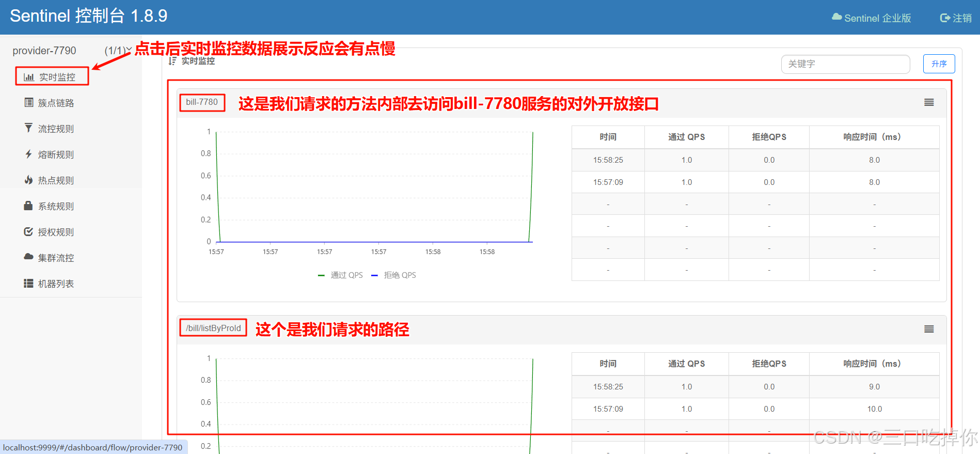Click 15:58:25 cell in /bill/listByProId table
This screenshot has height=454, width=980.
pyautogui.click(x=608, y=387)
